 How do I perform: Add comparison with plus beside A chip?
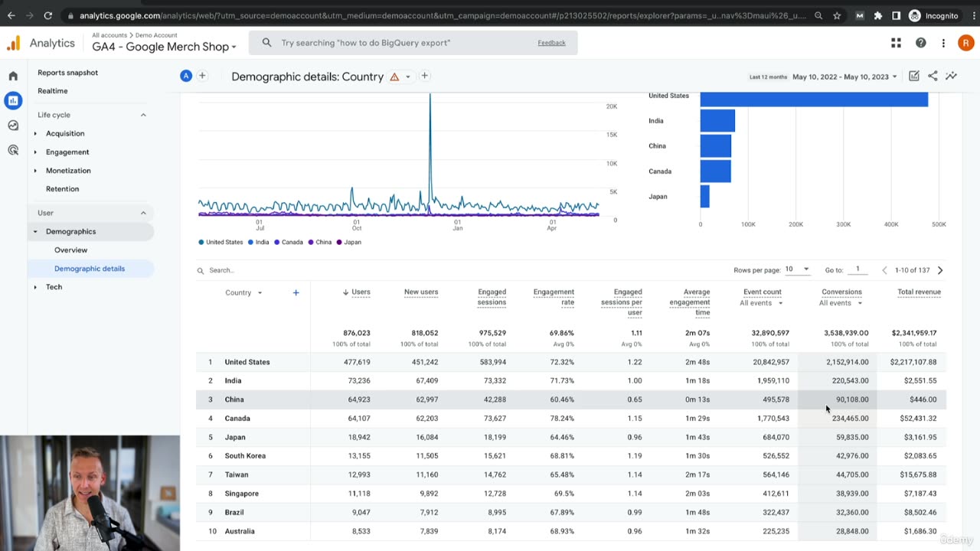point(202,76)
